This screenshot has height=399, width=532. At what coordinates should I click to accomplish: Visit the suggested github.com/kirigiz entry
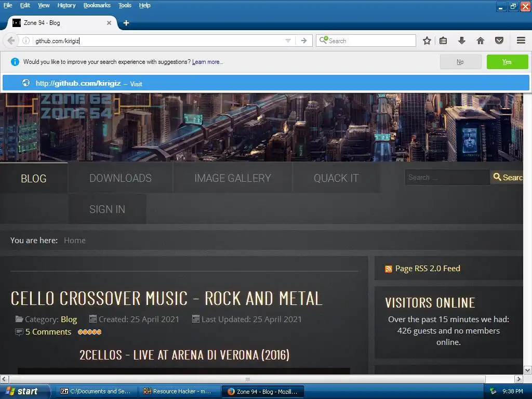coord(265,83)
